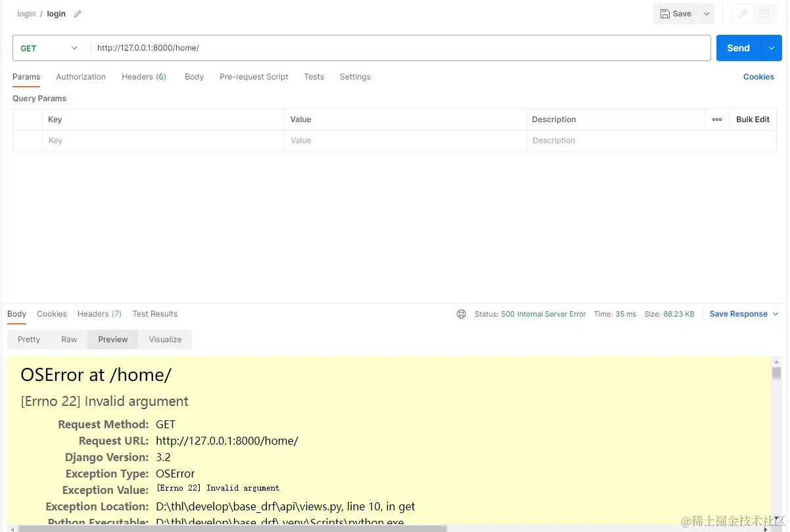Open the GET method dropdown
The height and width of the screenshot is (532, 790).
coord(49,48)
